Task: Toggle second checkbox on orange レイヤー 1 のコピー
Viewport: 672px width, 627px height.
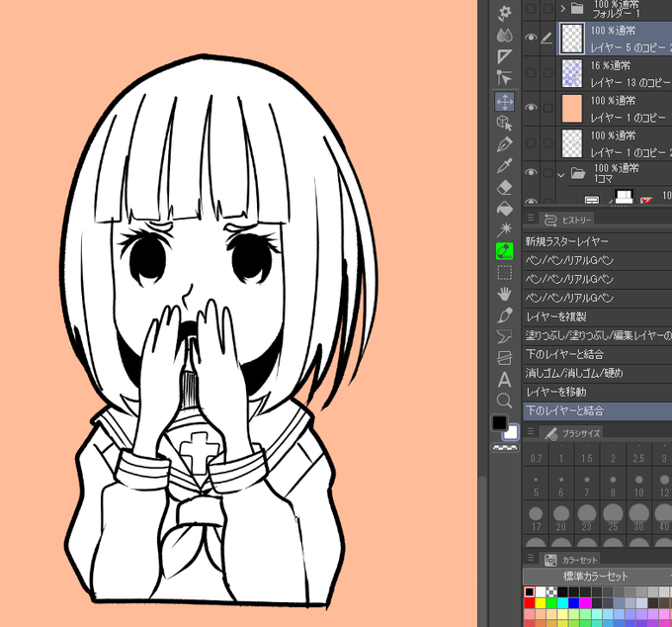Action: click(x=547, y=108)
